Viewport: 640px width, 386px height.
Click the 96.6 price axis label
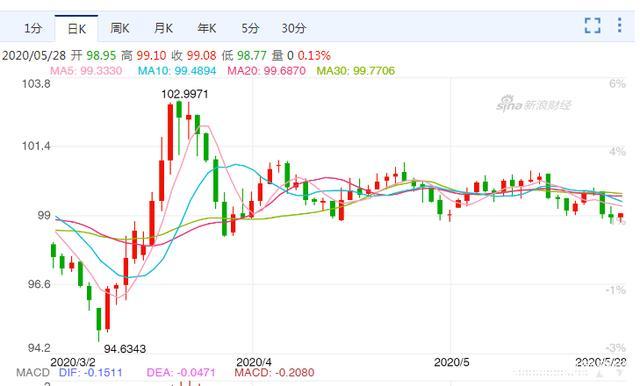[39, 284]
